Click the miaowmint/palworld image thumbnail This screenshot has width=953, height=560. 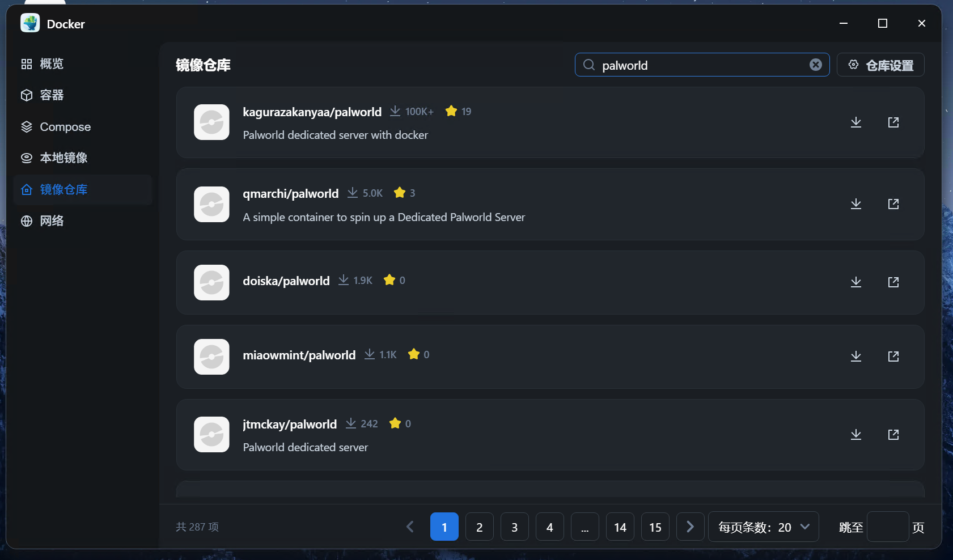point(211,357)
